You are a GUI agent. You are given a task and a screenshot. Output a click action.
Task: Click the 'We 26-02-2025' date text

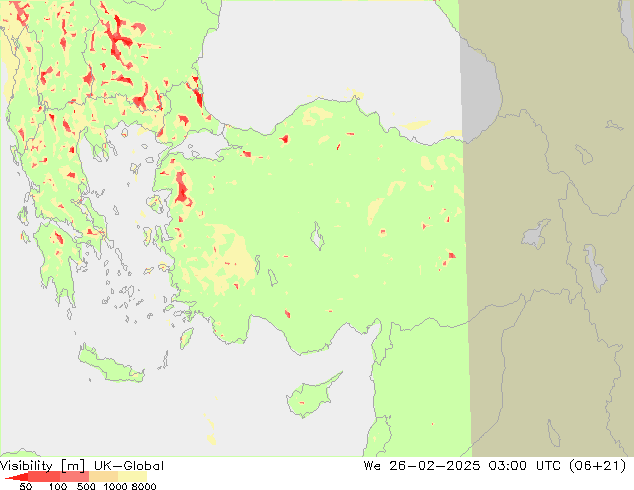click(422, 466)
